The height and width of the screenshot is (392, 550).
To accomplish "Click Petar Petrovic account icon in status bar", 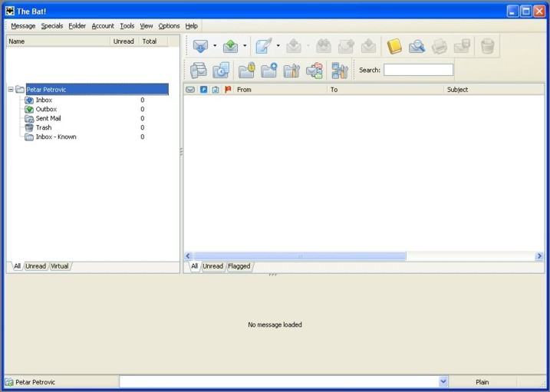I will [9, 382].
